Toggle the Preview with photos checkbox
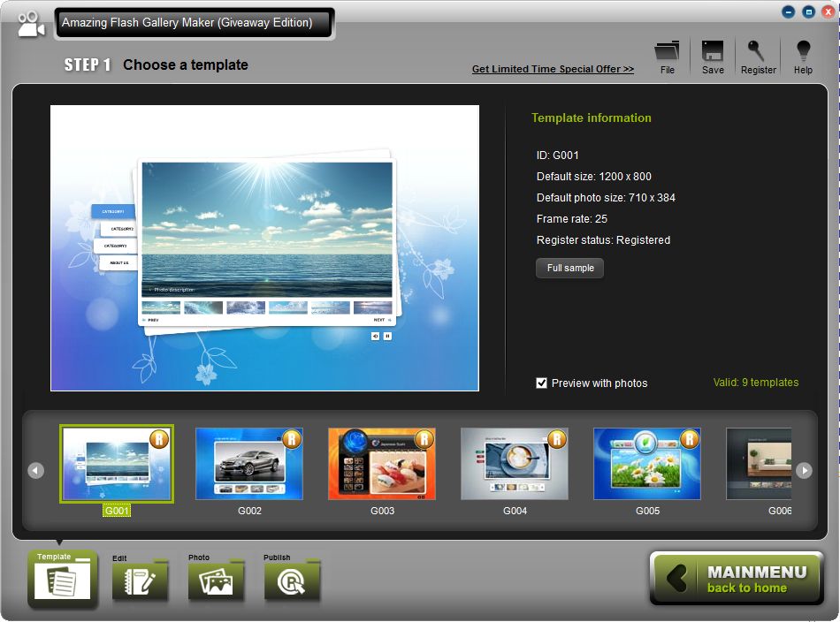This screenshot has width=840, height=622. [542, 383]
